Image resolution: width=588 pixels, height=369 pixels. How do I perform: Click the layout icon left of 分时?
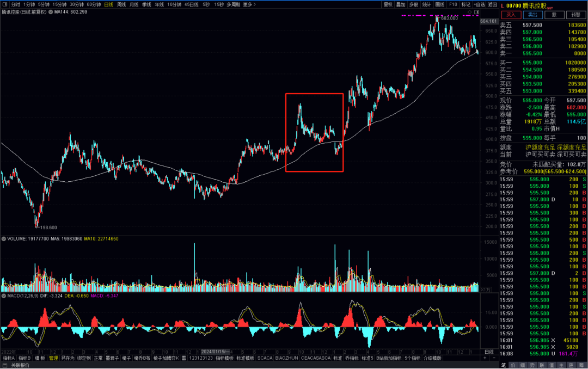point(5,4)
